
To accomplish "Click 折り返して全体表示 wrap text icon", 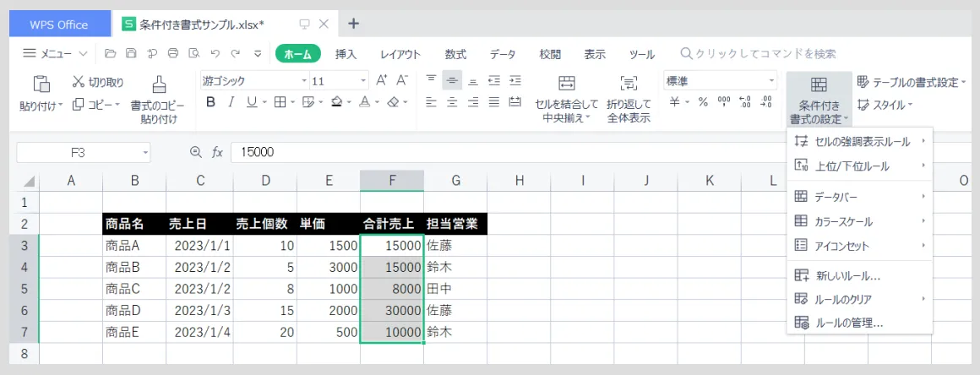I will pyautogui.click(x=628, y=84).
